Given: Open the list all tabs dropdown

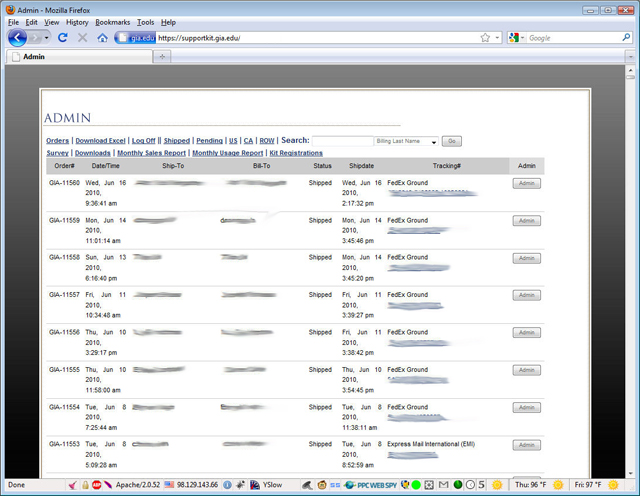Looking at the screenshot, I should (x=631, y=57).
